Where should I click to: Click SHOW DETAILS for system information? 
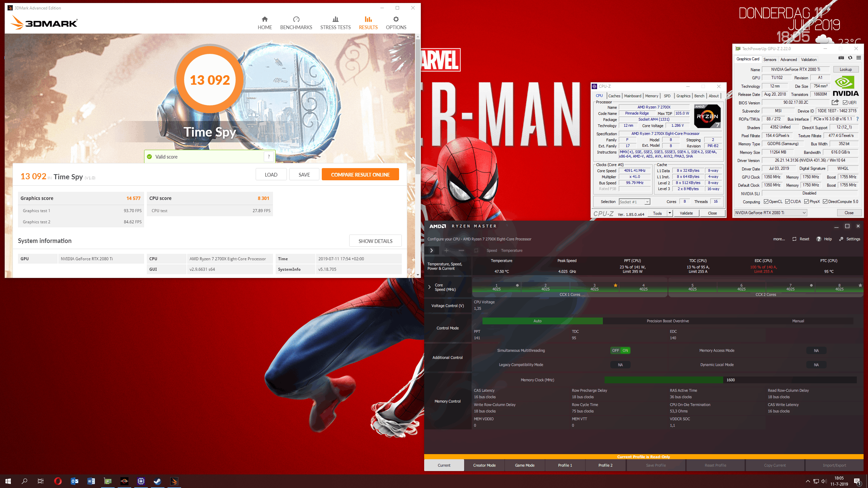375,241
